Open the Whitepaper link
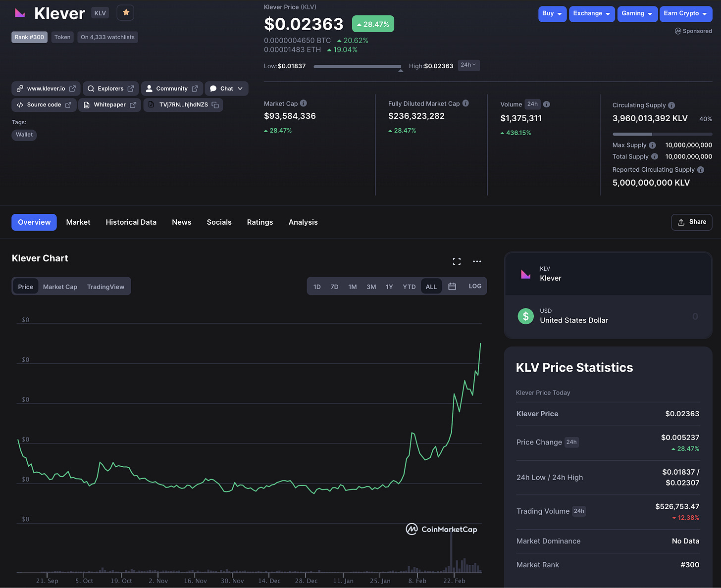Screen dimensions: 721x588 110,105
